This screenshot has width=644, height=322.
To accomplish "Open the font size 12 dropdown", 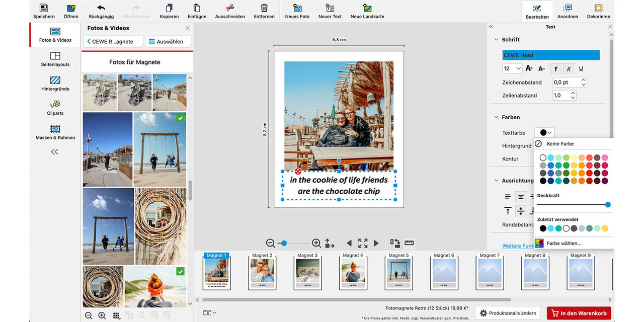I will [512, 68].
